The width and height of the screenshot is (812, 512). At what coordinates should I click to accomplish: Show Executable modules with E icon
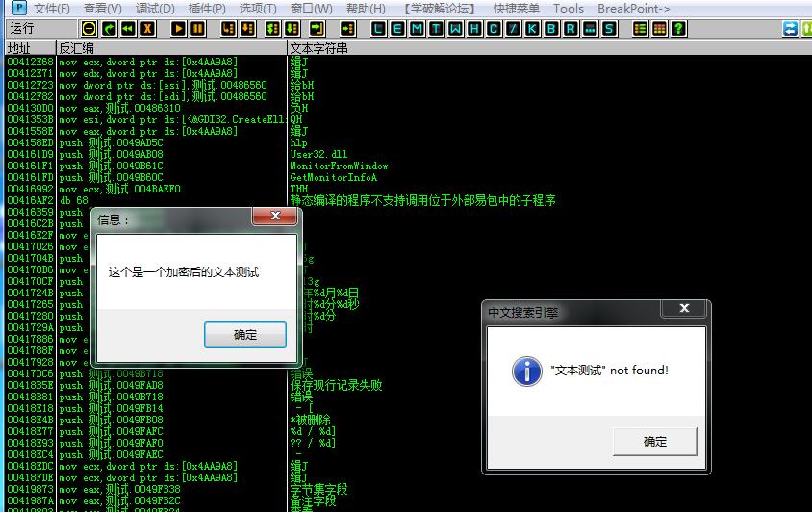tap(396, 29)
